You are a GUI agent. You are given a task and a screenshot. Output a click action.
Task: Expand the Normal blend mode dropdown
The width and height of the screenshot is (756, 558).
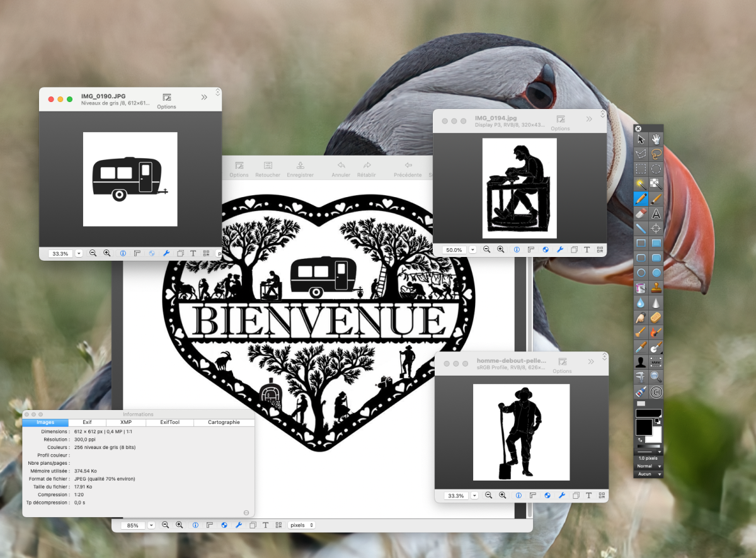pyautogui.click(x=648, y=466)
